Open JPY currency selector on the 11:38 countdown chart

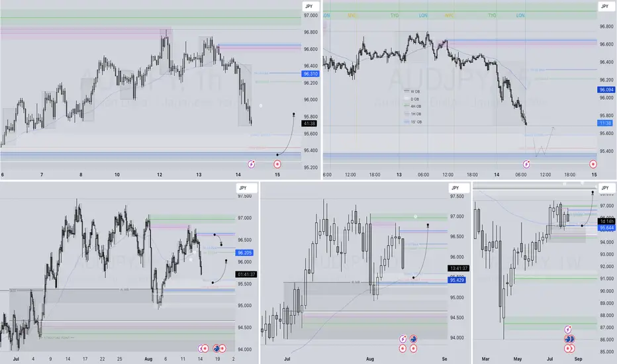tap(606, 7)
